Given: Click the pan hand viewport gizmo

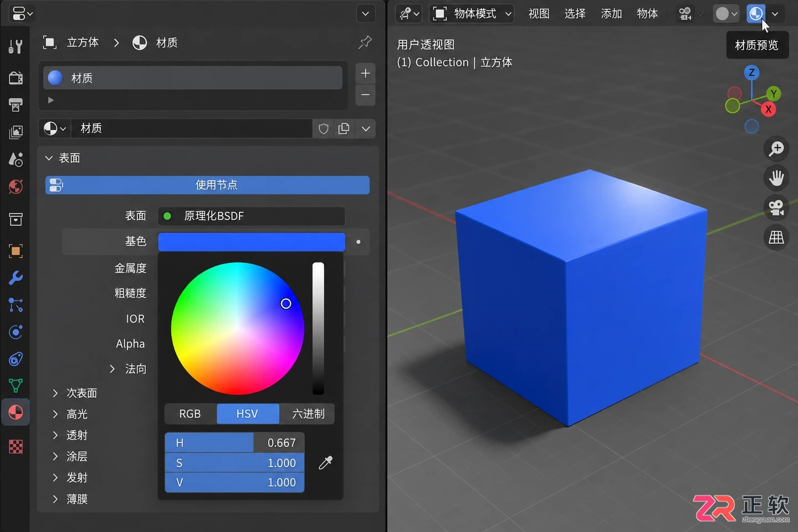Looking at the screenshot, I should click(776, 178).
